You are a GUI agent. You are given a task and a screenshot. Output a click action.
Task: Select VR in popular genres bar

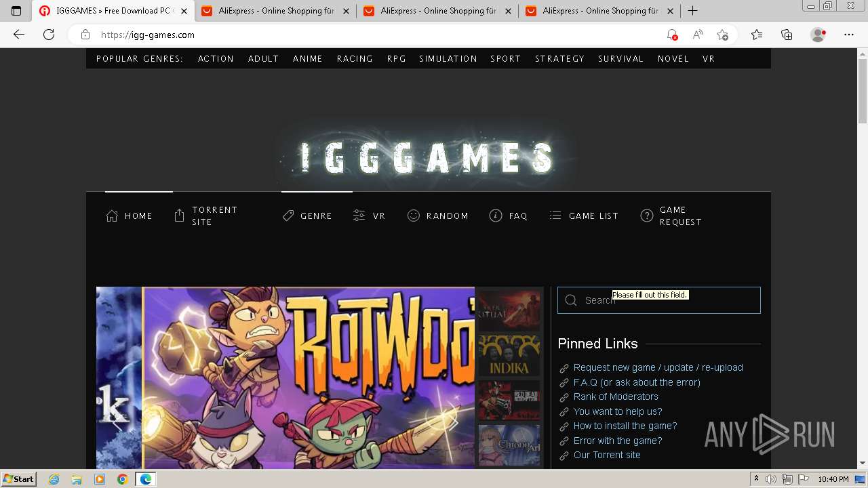(x=709, y=59)
